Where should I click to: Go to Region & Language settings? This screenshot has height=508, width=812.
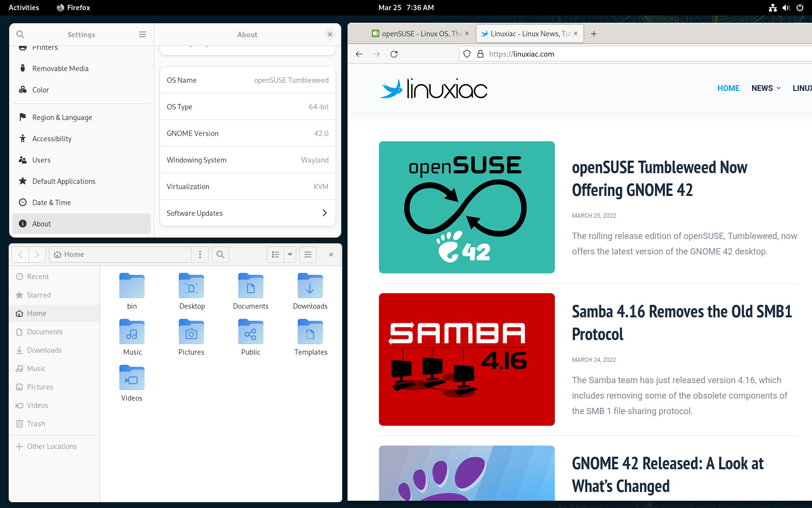click(x=81, y=118)
